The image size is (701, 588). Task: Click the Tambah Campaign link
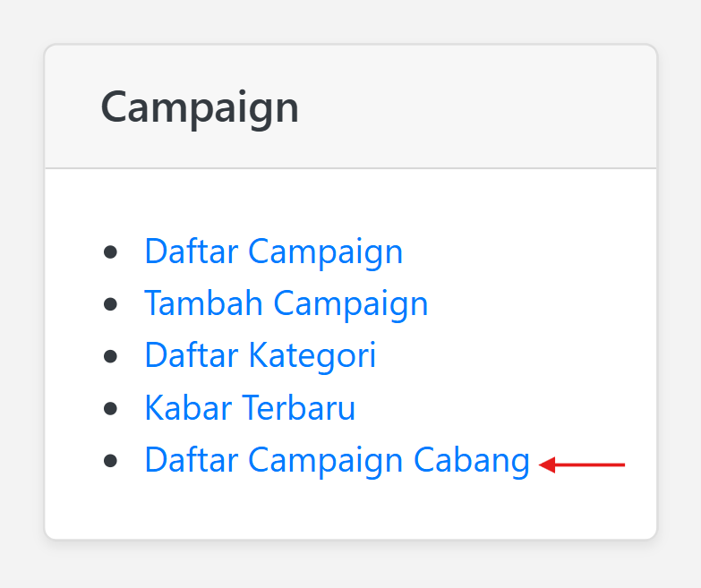point(286,303)
